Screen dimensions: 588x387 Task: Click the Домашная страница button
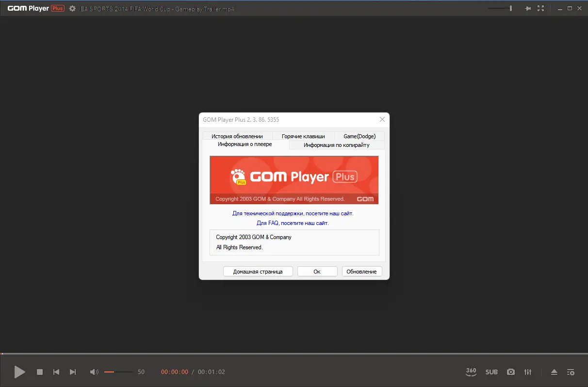(258, 272)
